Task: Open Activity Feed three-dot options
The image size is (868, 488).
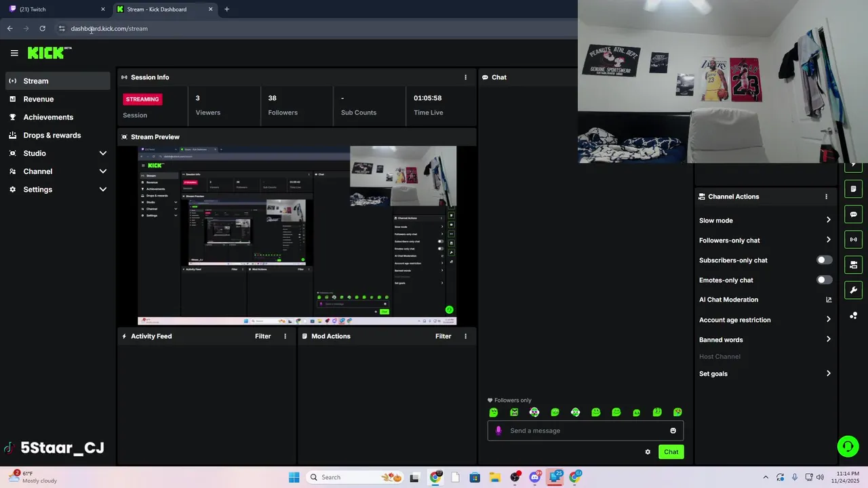Action: tap(285, 336)
